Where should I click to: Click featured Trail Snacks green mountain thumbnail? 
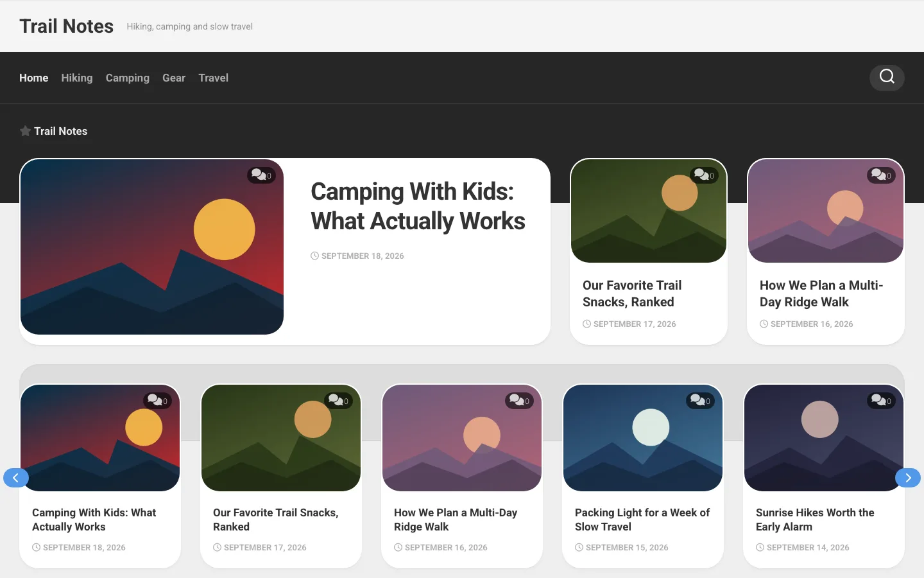(x=649, y=211)
